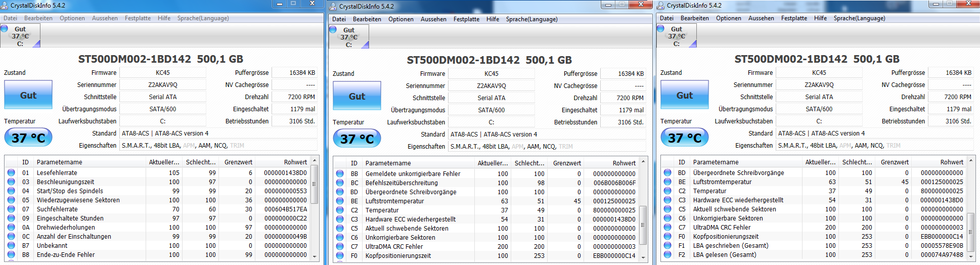Click the status circle beside Start/Stop des Spindels
This screenshot has width=980, height=265.
11,191
